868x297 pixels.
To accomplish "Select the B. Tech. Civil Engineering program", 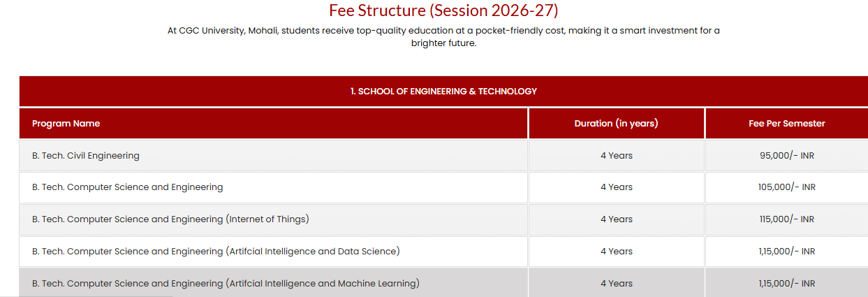I will (x=86, y=156).
